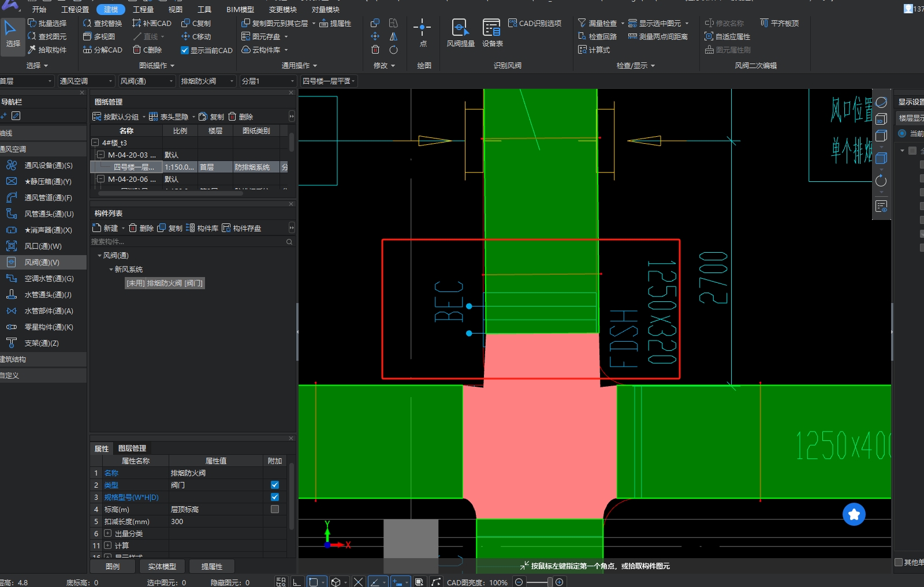The image size is (924, 587).
Task: Open 查找图元 find element tool
Action: [x=47, y=36]
